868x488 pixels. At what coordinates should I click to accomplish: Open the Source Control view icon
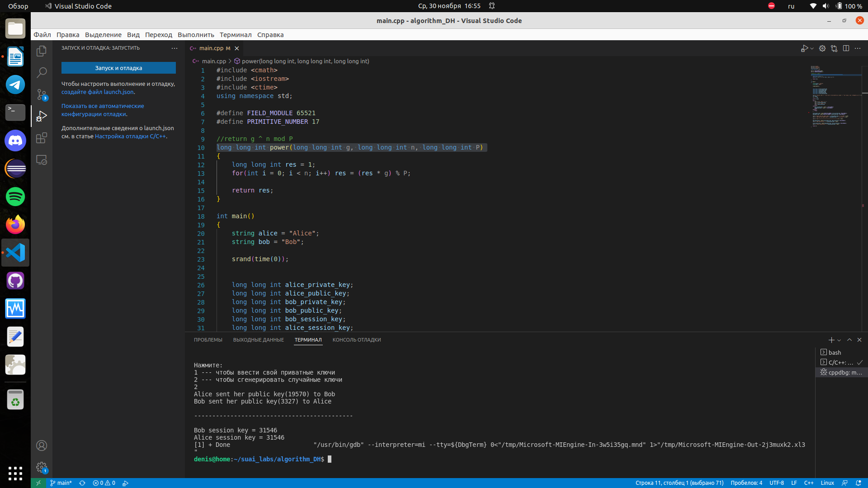click(x=42, y=94)
